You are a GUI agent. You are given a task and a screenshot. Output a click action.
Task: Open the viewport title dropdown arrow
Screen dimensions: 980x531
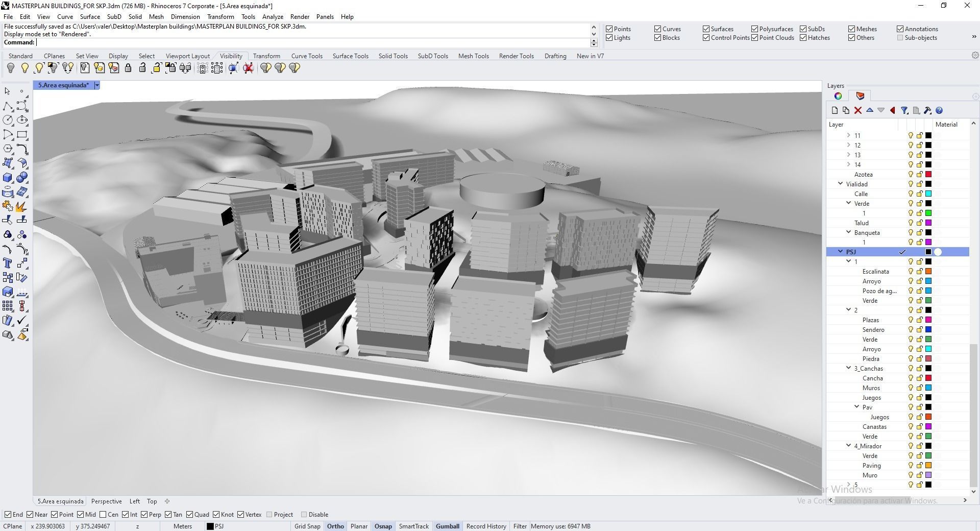(x=97, y=85)
